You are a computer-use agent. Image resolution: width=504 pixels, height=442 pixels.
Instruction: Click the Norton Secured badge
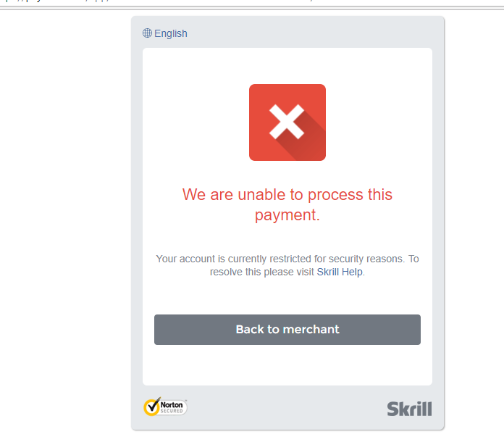tap(165, 406)
